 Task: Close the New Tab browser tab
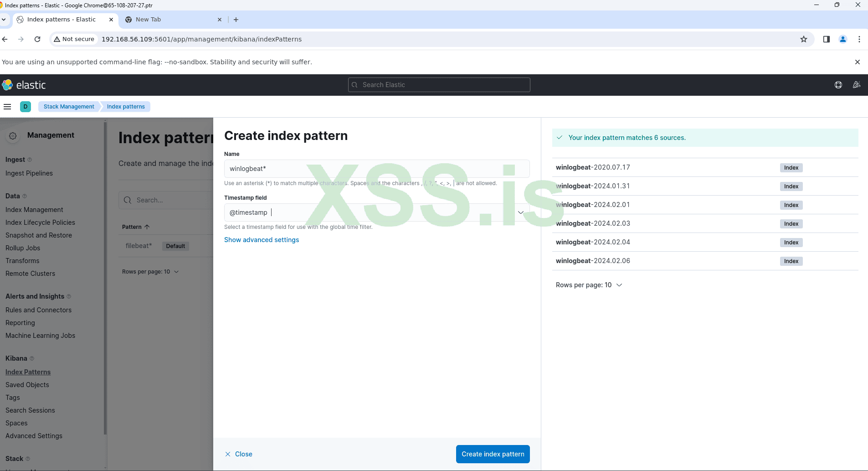[220, 20]
